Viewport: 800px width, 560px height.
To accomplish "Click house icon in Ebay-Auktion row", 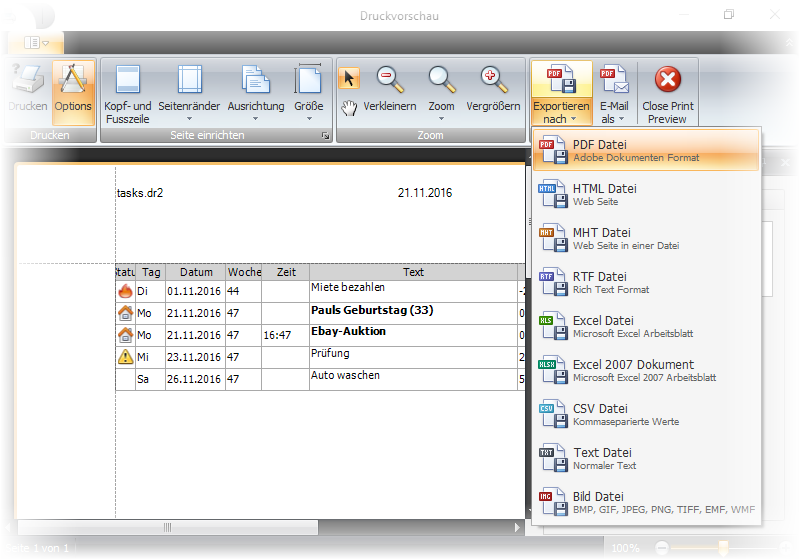I will coord(125,335).
